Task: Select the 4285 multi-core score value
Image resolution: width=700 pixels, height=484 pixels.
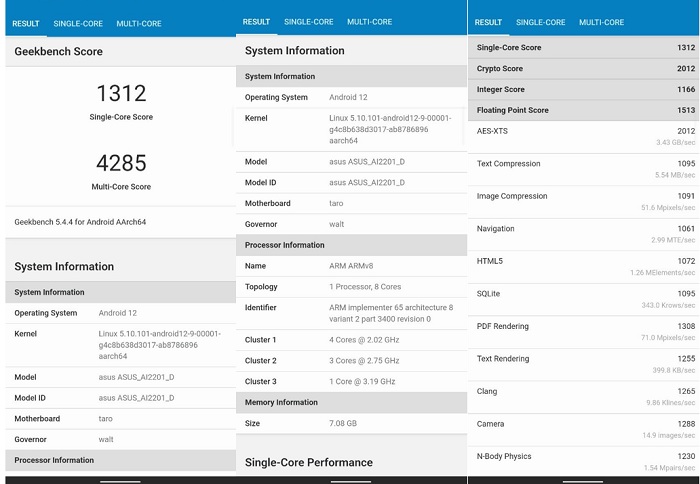Action: pyautogui.click(x=121, y=163)
